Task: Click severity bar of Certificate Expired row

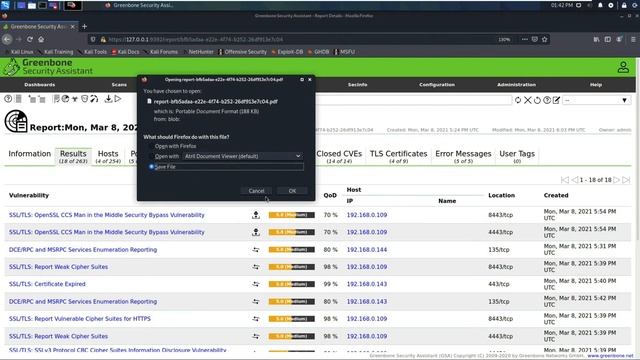Action: 291,284
